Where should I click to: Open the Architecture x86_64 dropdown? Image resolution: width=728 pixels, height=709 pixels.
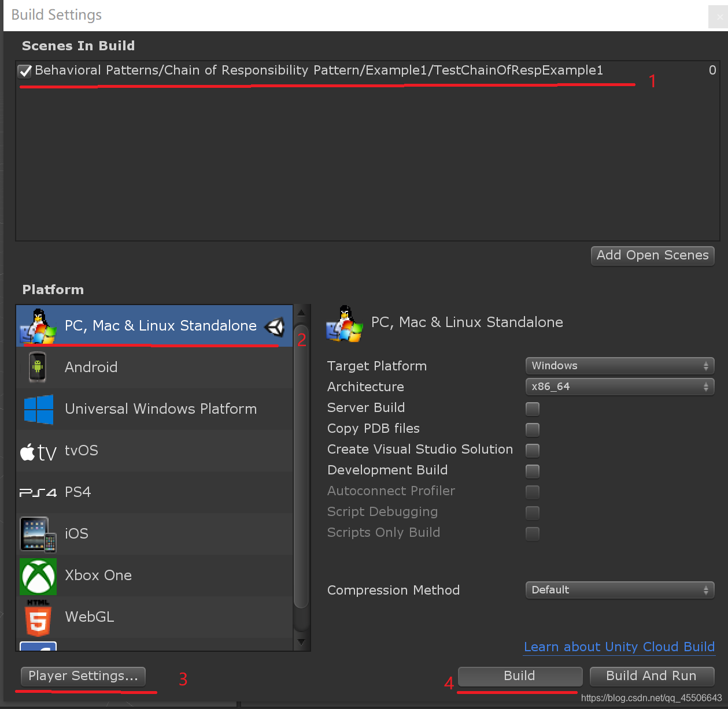(620, 387)
